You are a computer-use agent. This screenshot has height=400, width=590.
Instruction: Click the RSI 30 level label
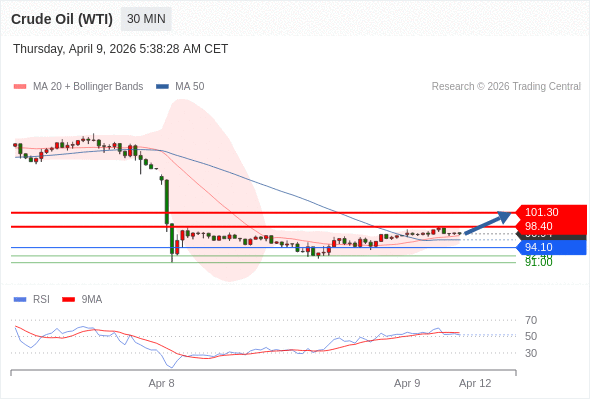[x=531, y=353]
